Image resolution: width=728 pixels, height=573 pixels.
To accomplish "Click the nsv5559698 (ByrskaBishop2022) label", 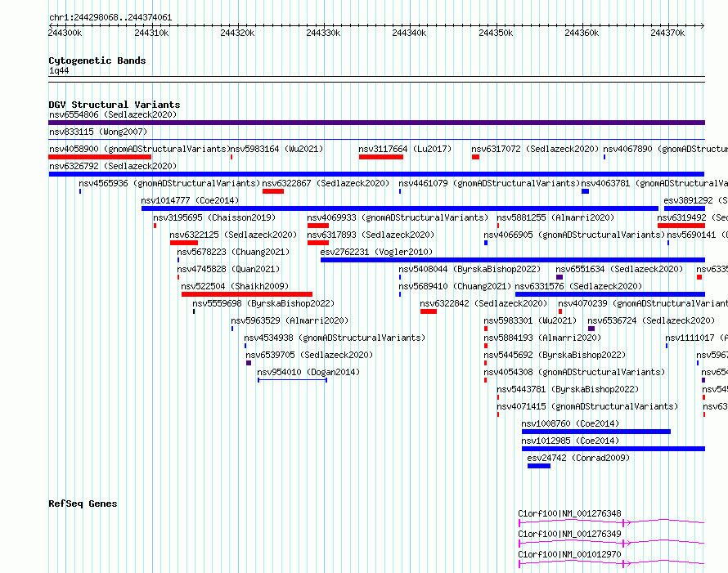I will (x=263, y=303).
